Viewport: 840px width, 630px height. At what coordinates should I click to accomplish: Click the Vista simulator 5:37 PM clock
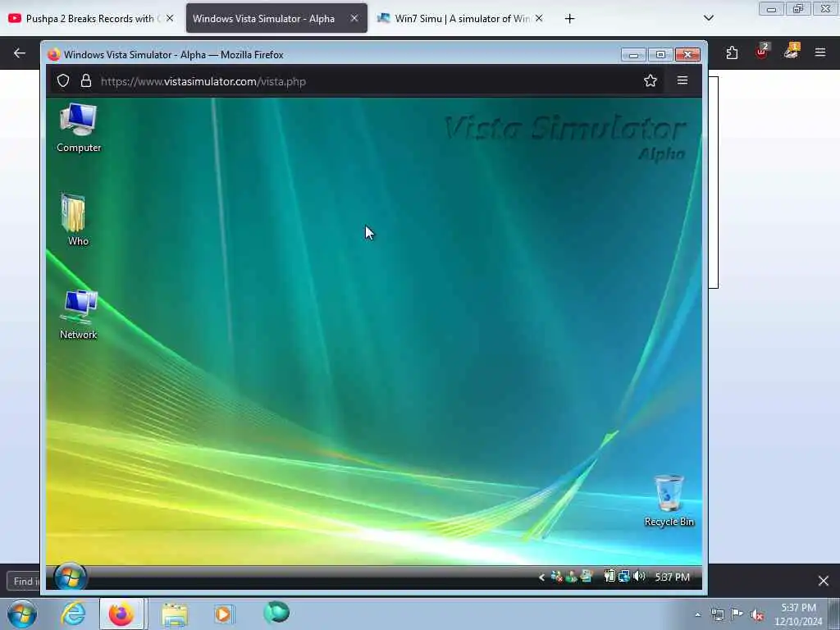(673, 577)
